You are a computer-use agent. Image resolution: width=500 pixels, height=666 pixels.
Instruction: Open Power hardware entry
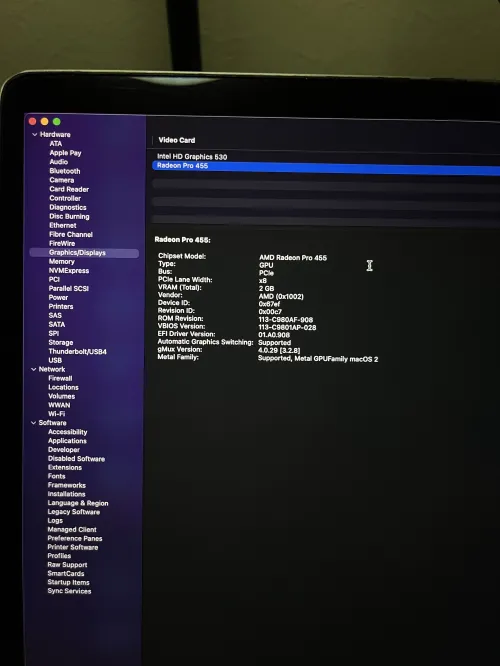click(x=58, y=297)
